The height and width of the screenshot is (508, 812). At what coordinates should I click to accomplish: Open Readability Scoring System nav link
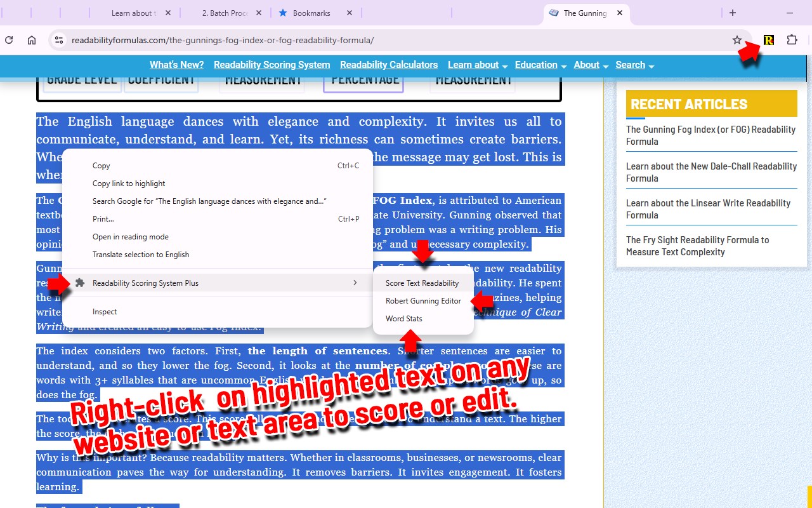pyautogui.click(x=272, y=65)
